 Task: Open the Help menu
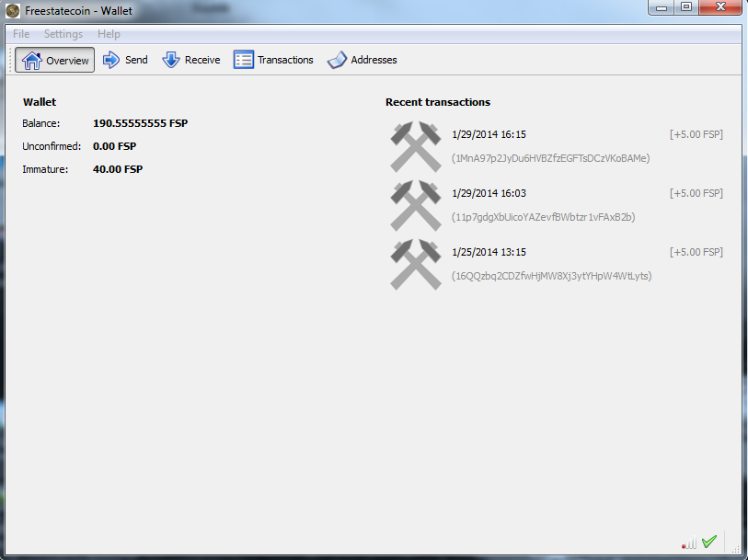(109, 34)
